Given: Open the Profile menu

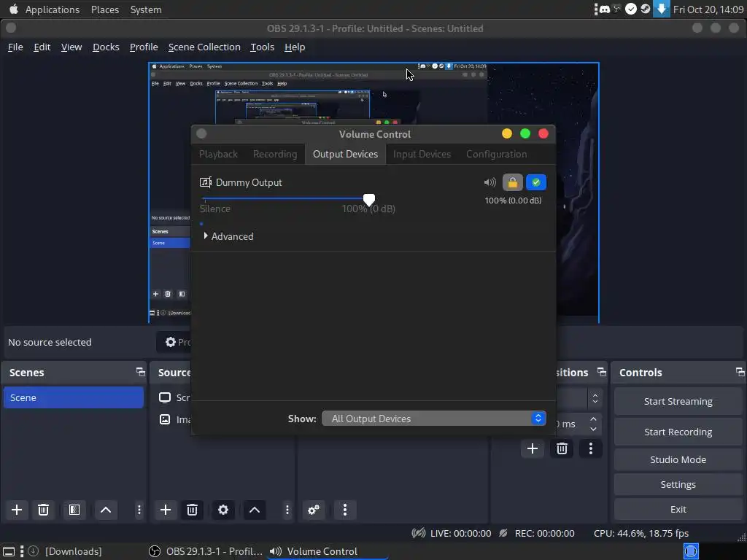Looking at the screenshot, I should (x=144, y=47).
